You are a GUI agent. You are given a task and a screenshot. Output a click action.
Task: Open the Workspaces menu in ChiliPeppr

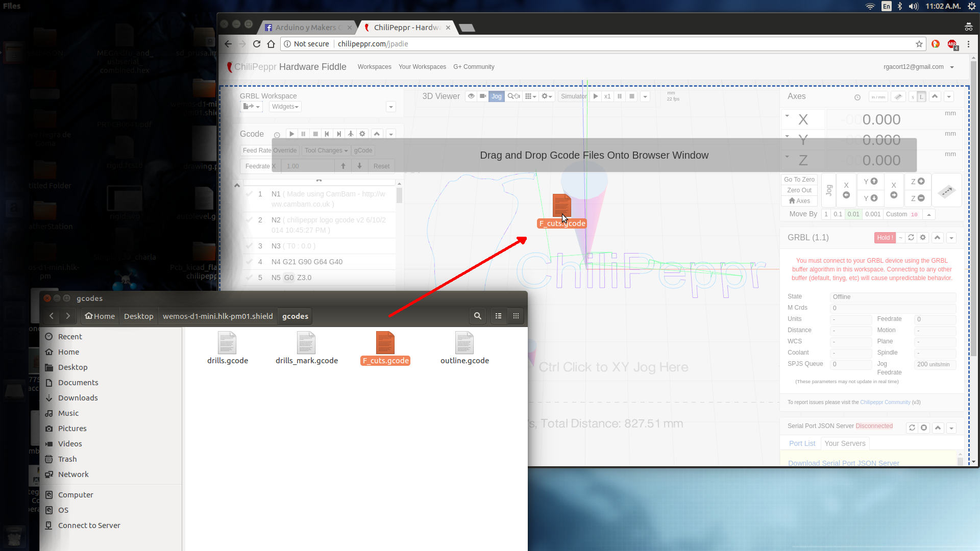click(x=374, y=67)
